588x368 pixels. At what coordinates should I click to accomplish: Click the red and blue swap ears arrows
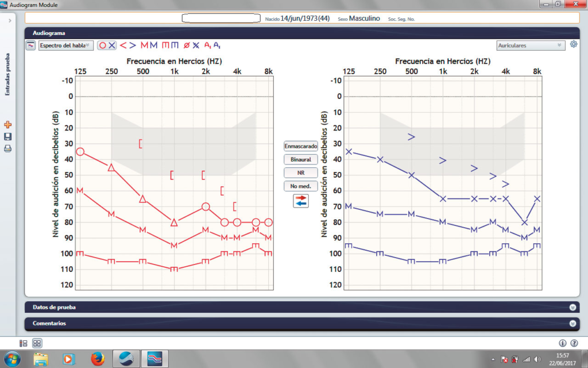pos(301,201)
